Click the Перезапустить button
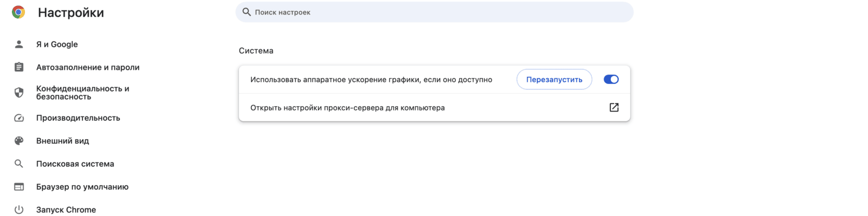The height and width of the screenshot is (216, 868). 554,80
